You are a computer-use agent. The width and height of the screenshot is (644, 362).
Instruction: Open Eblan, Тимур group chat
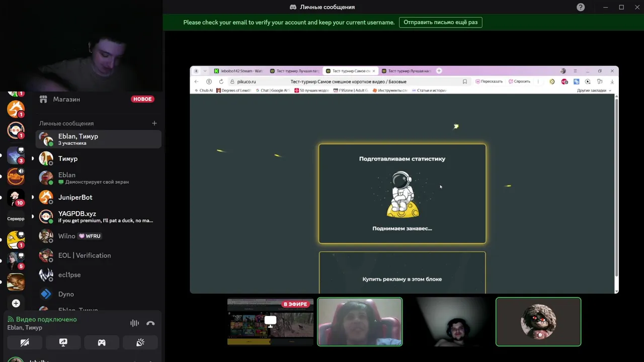click(98, 139)
